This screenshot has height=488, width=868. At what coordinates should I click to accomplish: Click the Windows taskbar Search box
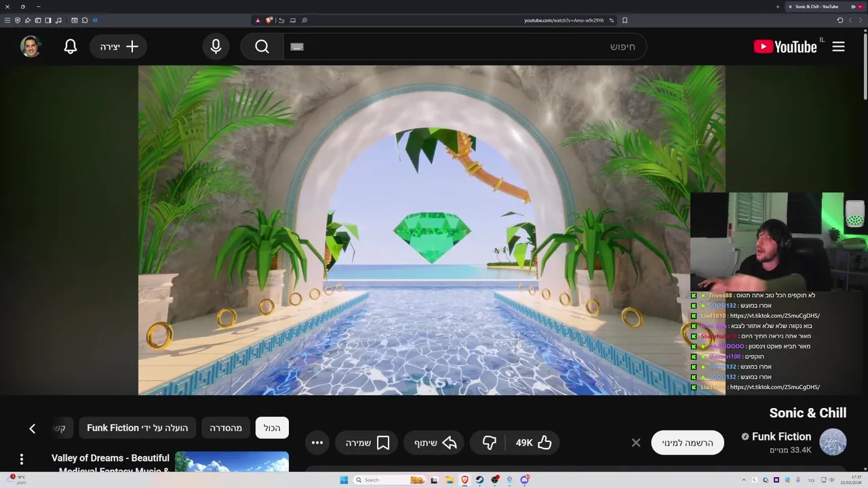pyautogui.click(x=388, y=480)
